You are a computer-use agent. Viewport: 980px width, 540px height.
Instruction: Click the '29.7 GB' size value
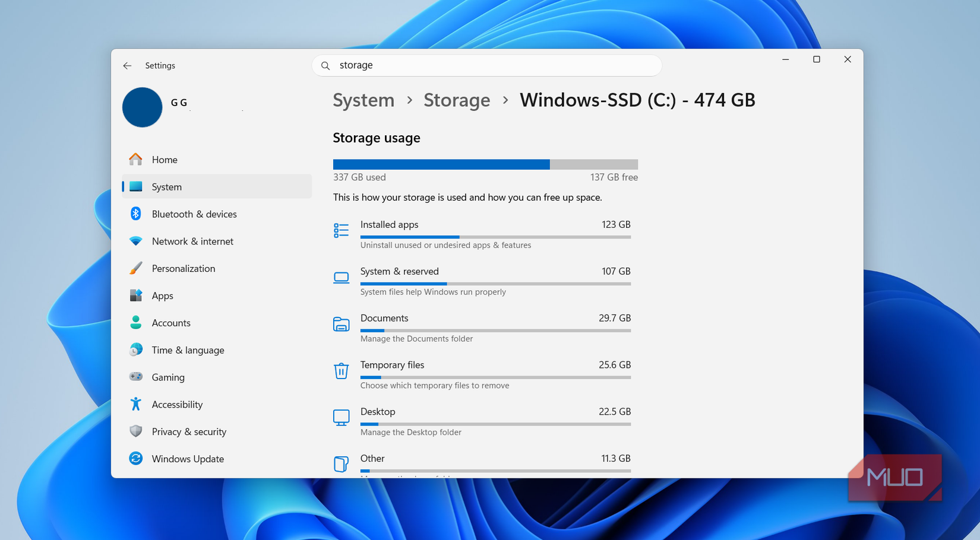(x=615, y=319)
